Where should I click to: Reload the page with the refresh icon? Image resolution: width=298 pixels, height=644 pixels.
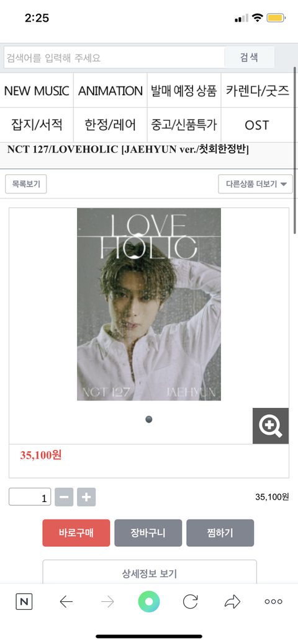190,602
